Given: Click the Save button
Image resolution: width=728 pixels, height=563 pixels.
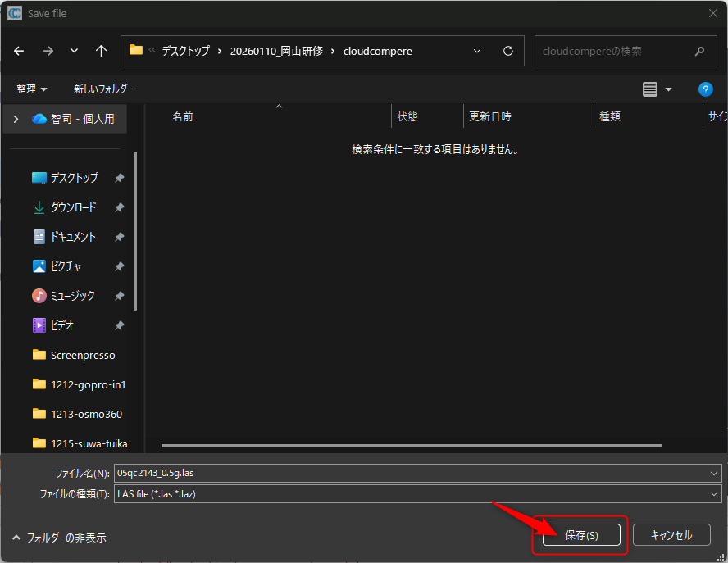Looking at the screenshot, I should (x=581, y=535).
